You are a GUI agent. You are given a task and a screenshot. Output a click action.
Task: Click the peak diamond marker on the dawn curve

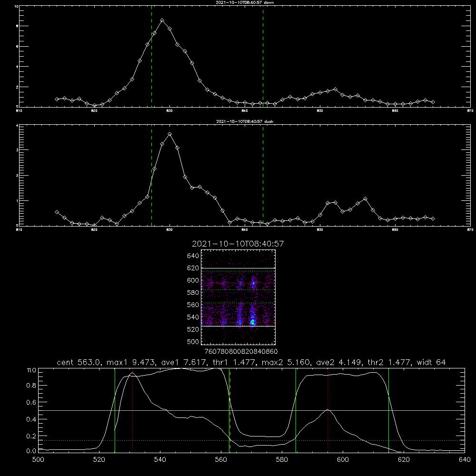click(162, 20)
